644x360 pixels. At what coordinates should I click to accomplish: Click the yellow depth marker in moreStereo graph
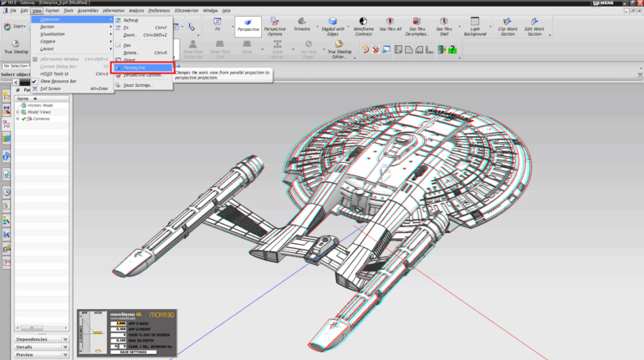pyautogui.click(x=98, y=332)
